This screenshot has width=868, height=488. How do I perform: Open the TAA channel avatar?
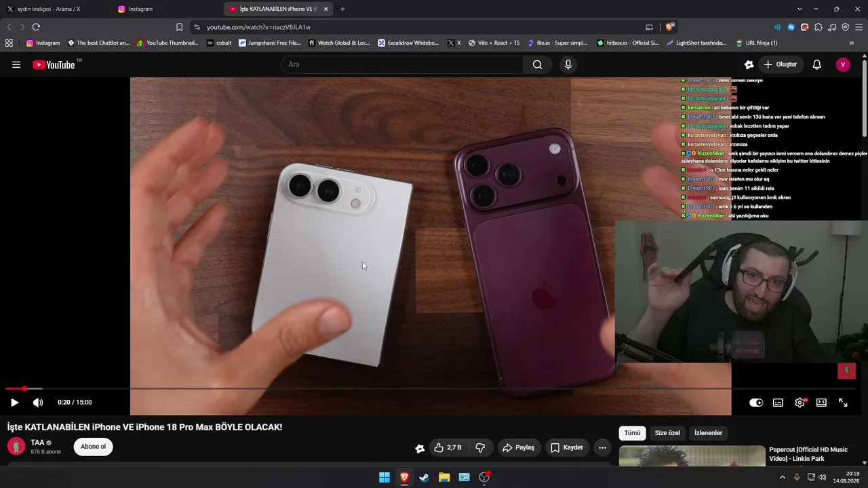coord(16,447)
